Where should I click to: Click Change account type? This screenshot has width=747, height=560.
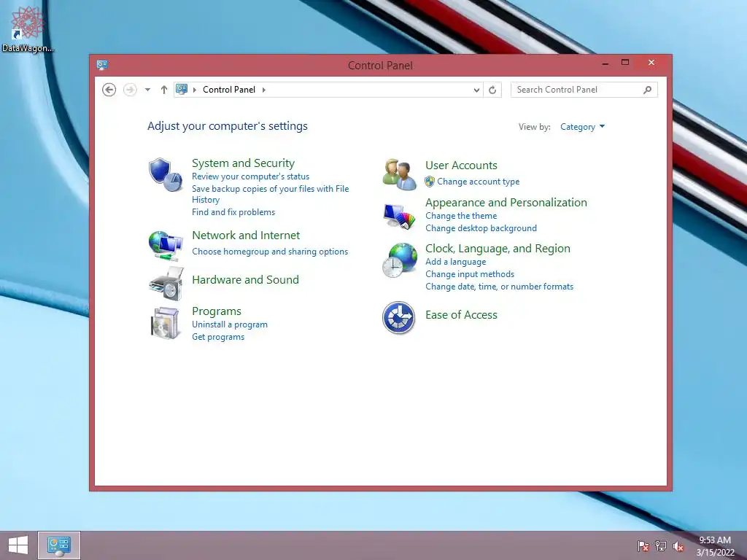479,182
